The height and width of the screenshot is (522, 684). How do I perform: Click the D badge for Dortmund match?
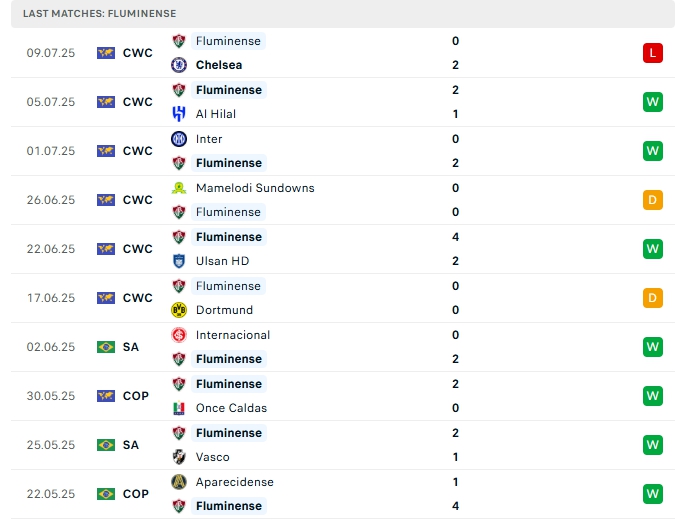(653, 298)
